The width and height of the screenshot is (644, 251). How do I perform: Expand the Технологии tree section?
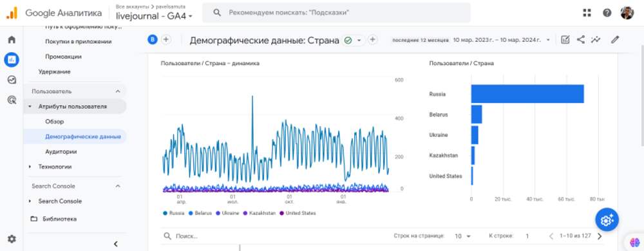(x=30, y=167)
